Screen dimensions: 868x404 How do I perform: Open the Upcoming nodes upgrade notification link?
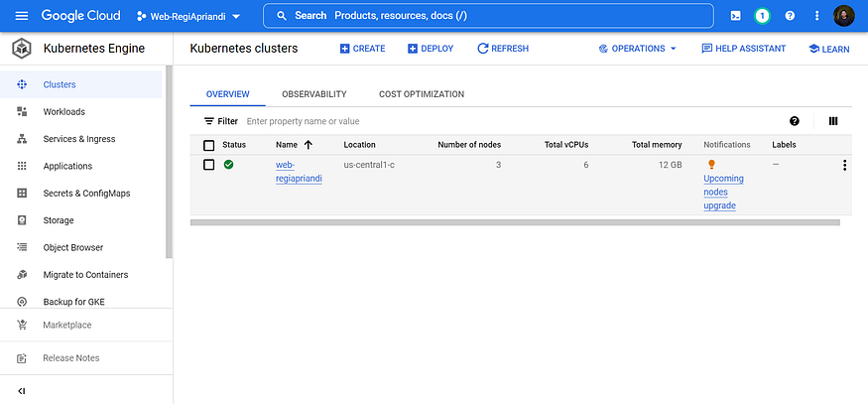(x=722, y=192)
